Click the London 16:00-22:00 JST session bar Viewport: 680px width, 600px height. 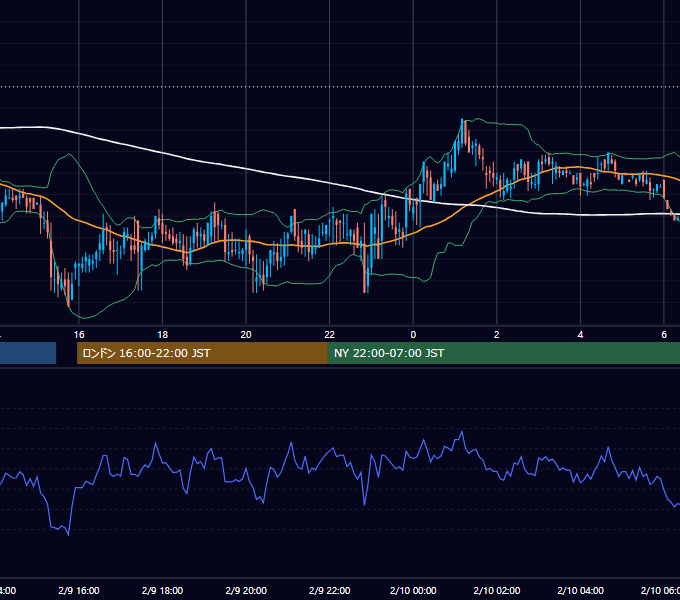(202, 353)
